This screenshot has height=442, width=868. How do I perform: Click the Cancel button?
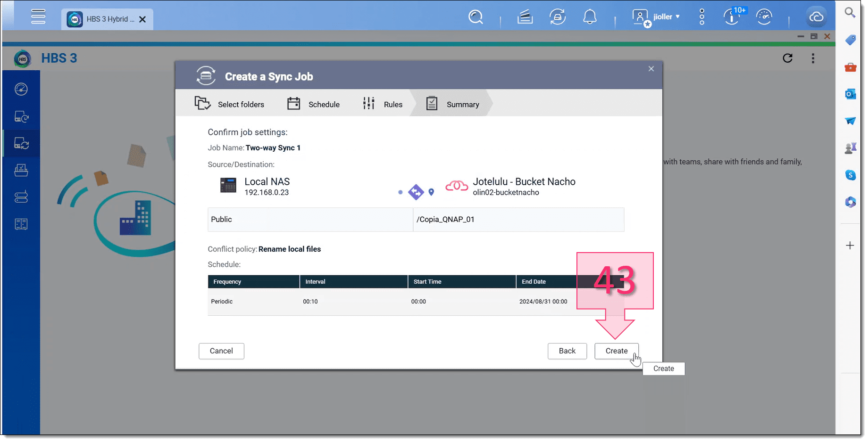221,351
